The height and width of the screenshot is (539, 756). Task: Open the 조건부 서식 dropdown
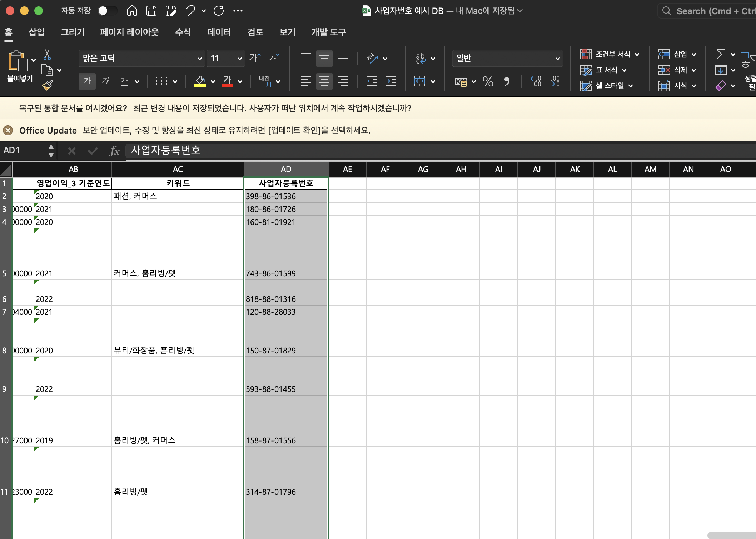(x=610, y=54)
